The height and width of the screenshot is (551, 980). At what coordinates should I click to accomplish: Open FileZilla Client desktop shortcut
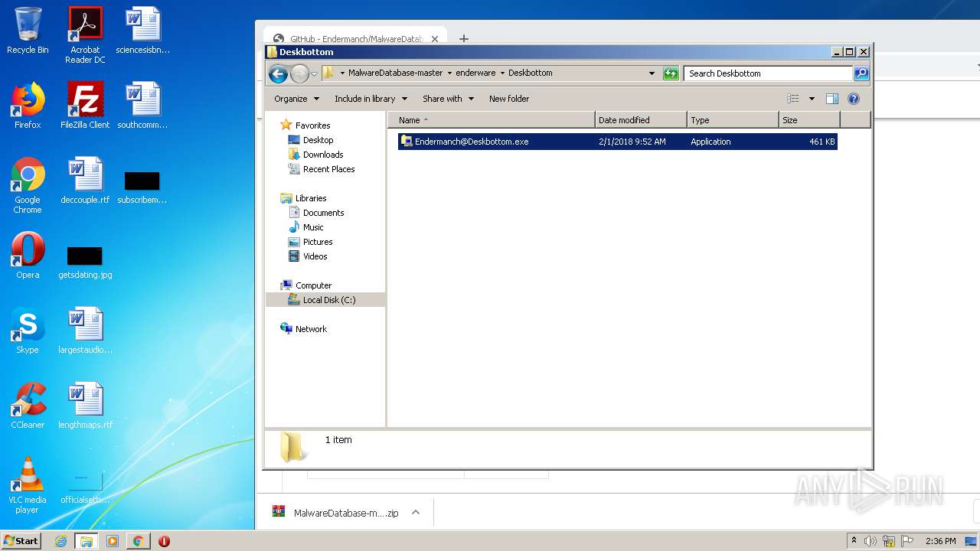pos(85,106)
